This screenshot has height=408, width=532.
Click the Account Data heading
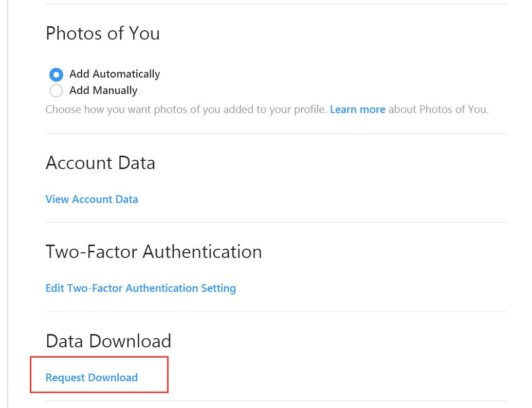coord(100,163)
